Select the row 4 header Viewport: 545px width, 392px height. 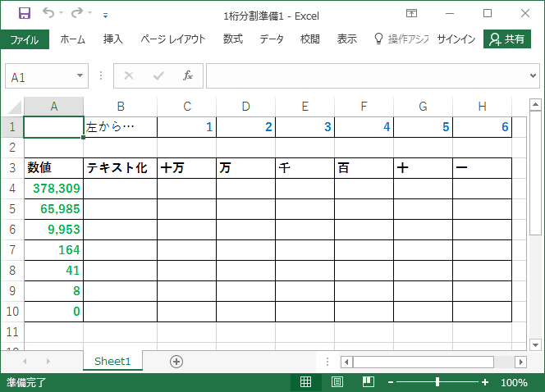(12, 189)
